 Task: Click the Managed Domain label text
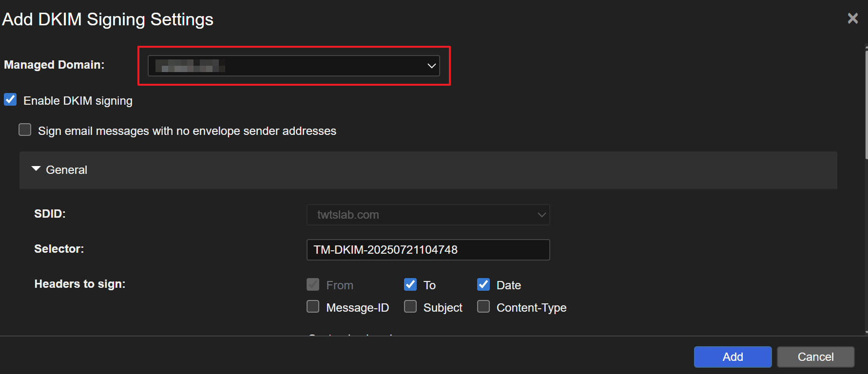(54, 65)
